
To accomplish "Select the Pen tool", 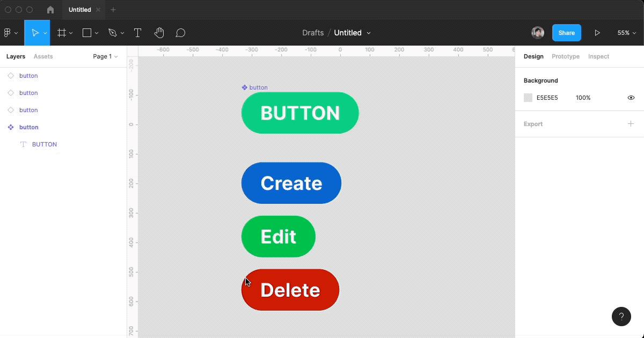I will [x=113, y=32].
